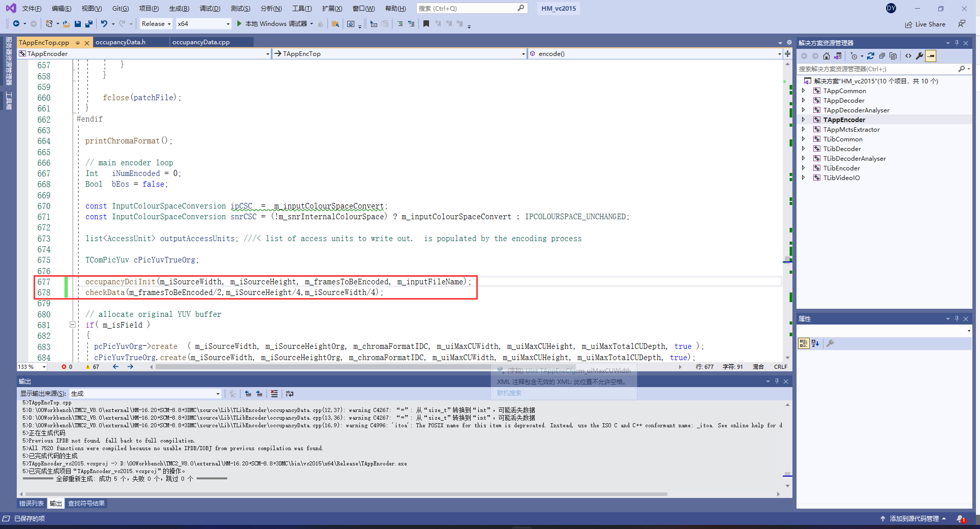Open the 调试(D) debug menu
Image resolution: width=980 pixels, height=529 pixels.
tap(210, 8)
